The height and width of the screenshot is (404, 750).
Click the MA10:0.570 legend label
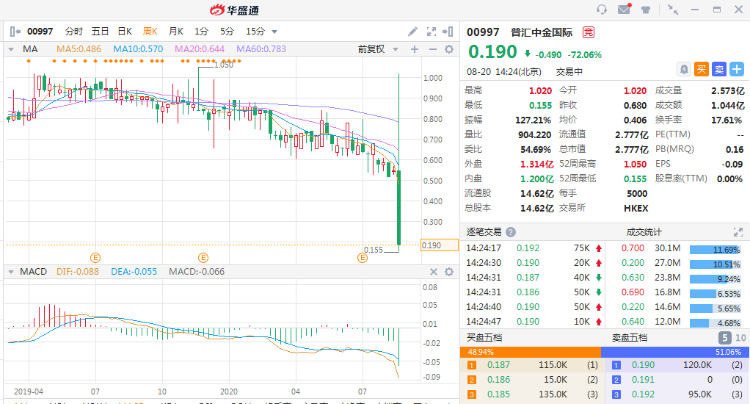point(138,49)
